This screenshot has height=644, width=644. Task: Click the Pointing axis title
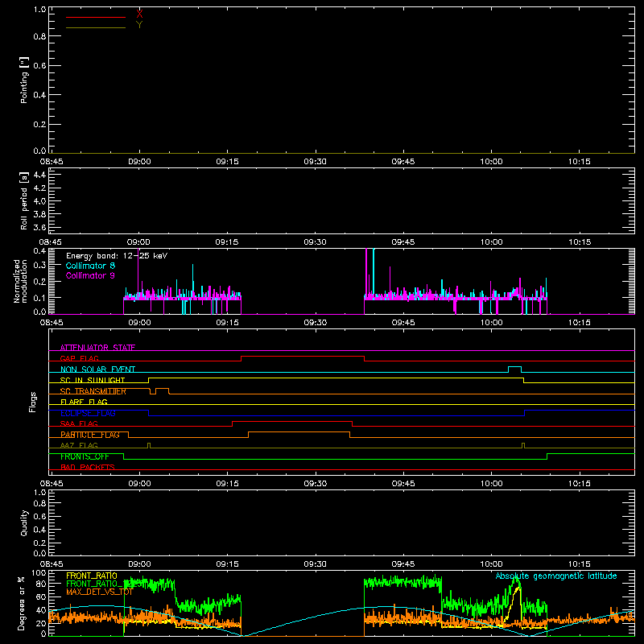click(x=24, y=80)
